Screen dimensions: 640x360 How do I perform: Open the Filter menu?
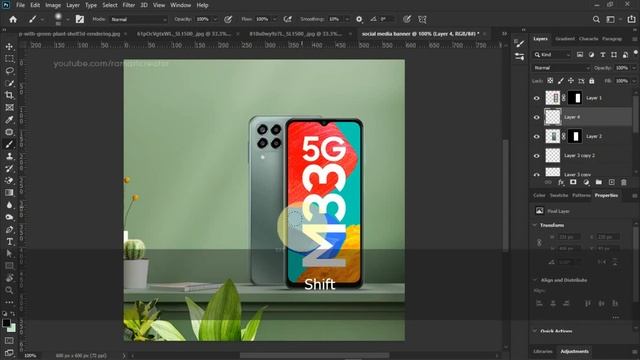(129, 5)
